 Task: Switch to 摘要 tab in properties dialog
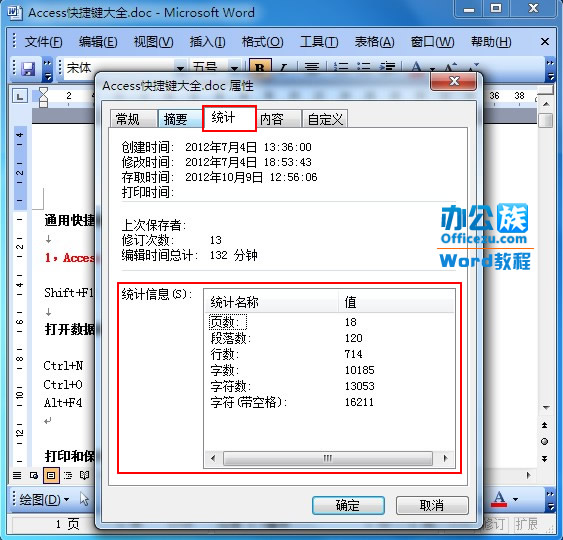coord(181,118)
